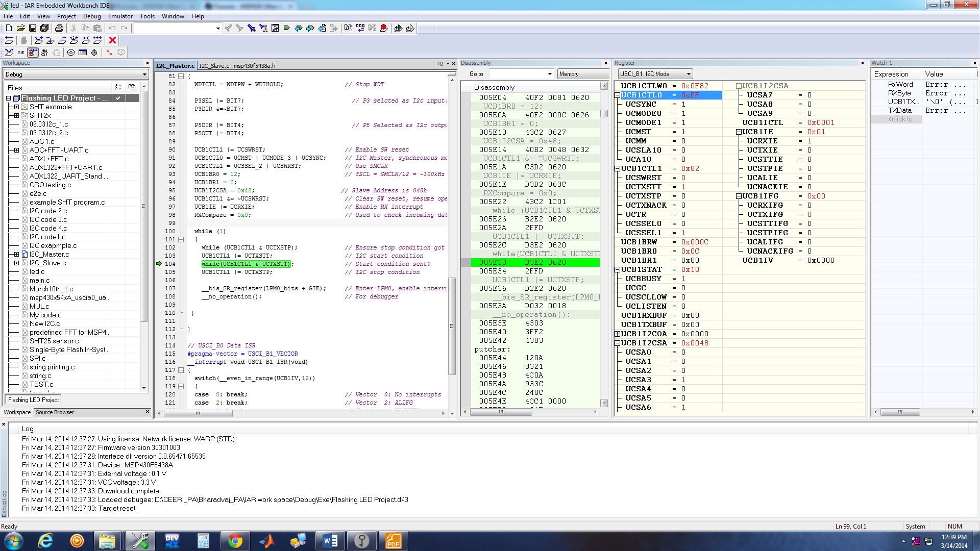
Task: Expand the I2C_Slave.c tree node
Action: (16, 263)
